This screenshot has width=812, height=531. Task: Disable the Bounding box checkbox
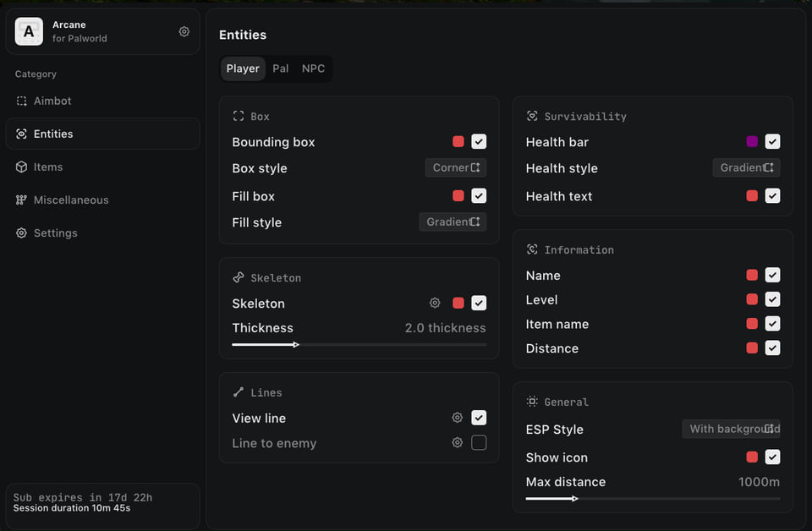(x=479, y=141)
